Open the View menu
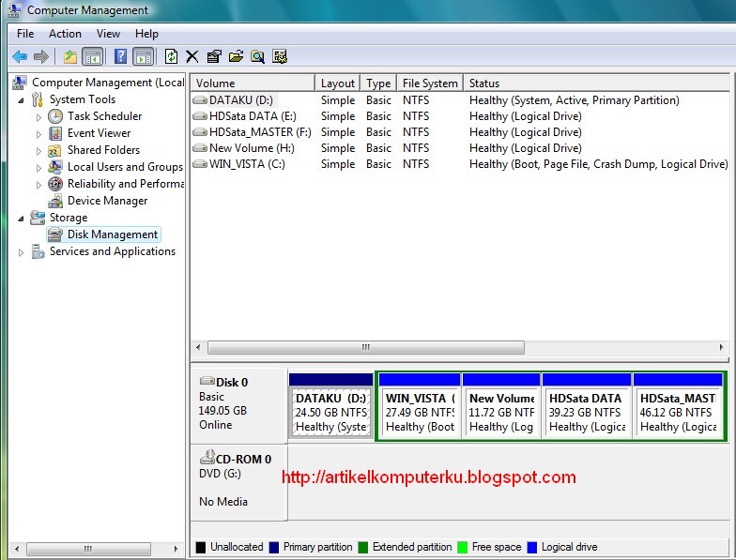 109,34
